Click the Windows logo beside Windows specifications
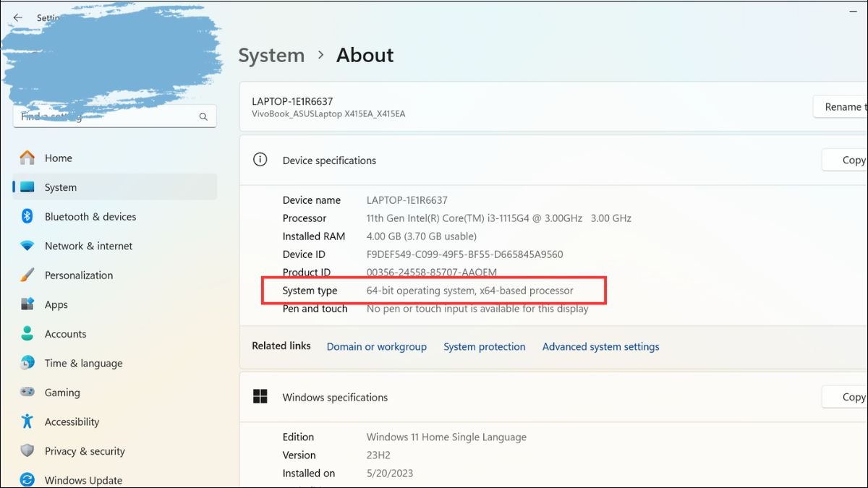The image size is (868, 488). 260,396
